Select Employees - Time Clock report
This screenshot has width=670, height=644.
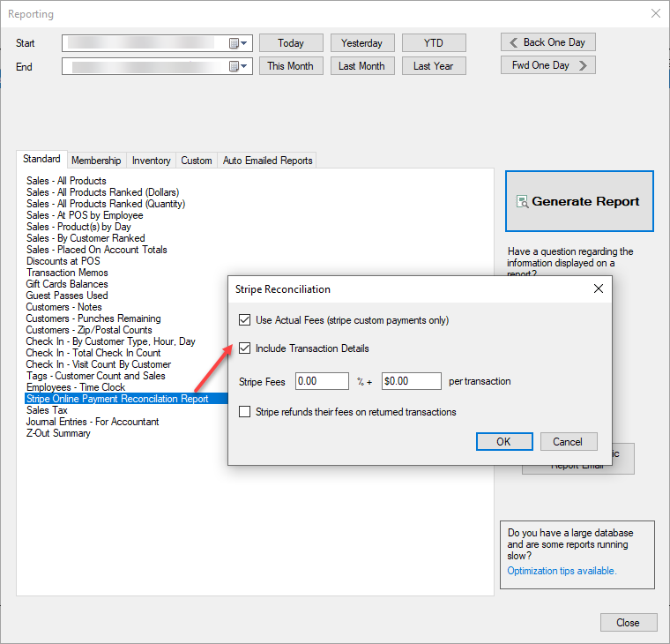tap(76, 387)
